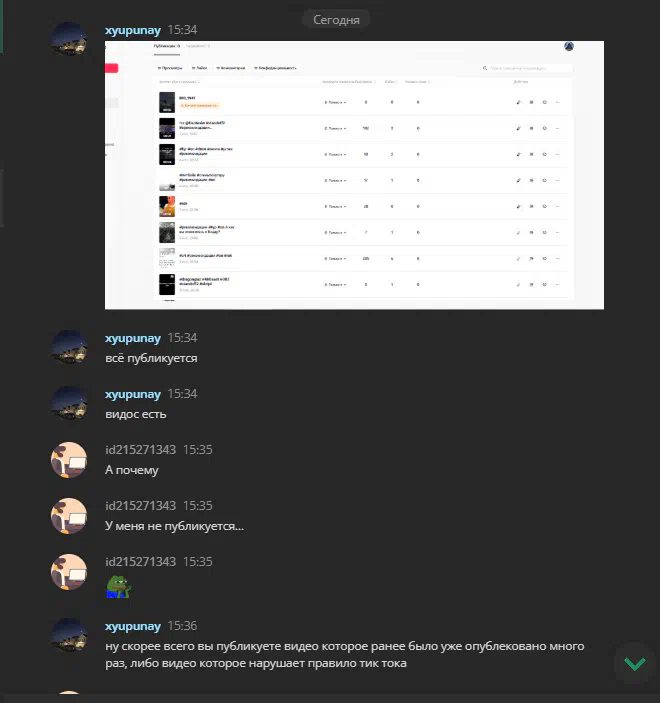Click xyupunay avatar next to "видос есть"
This screenshot has height=703, width=660.
(x=69, y=404)
